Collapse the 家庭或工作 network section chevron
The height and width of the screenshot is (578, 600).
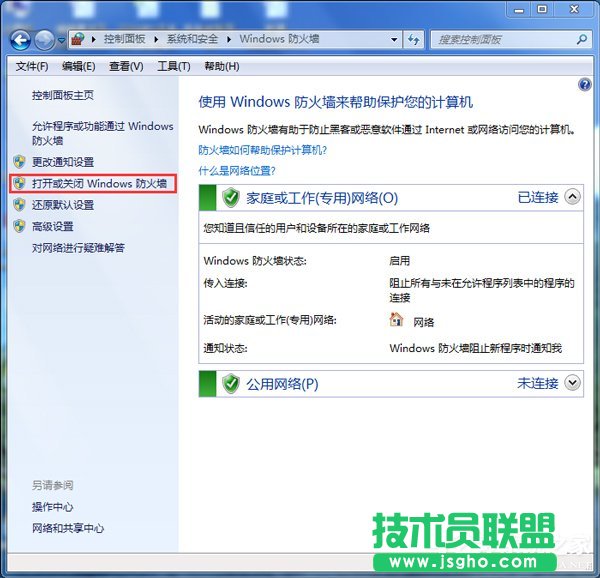tap(572, 197)
